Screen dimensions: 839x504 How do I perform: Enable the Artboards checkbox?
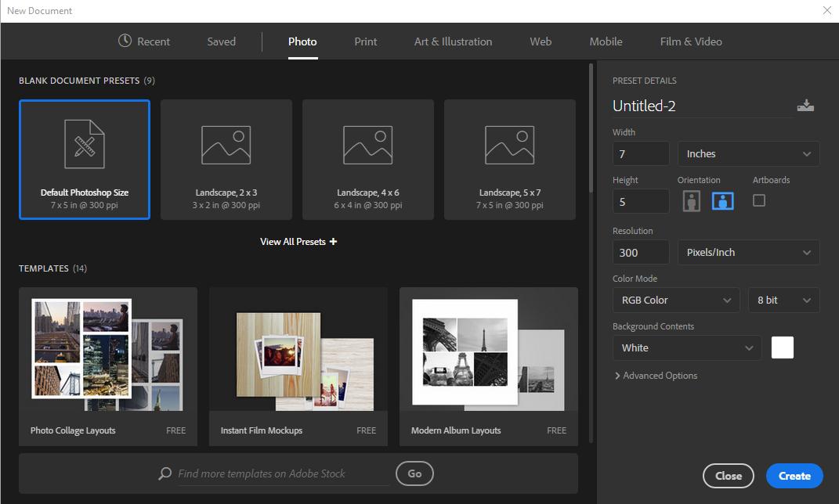tap(758, 200)
